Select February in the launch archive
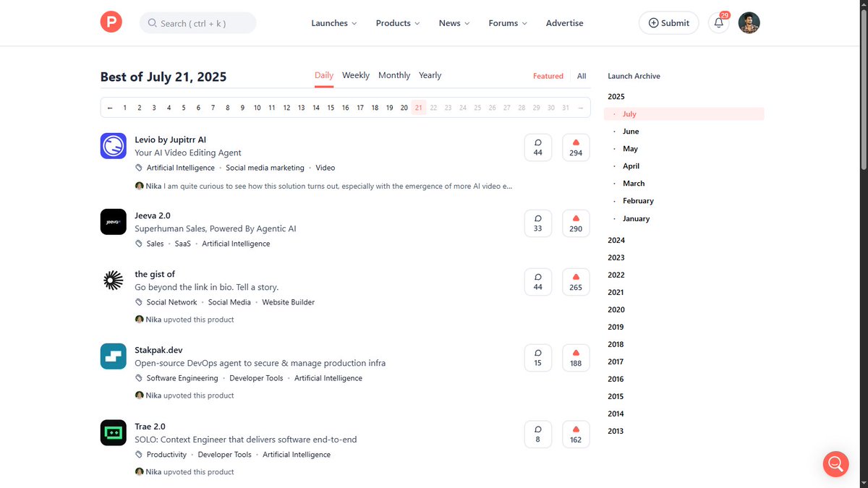The width and height of the screenshot is (868, 488). point(638,201)
